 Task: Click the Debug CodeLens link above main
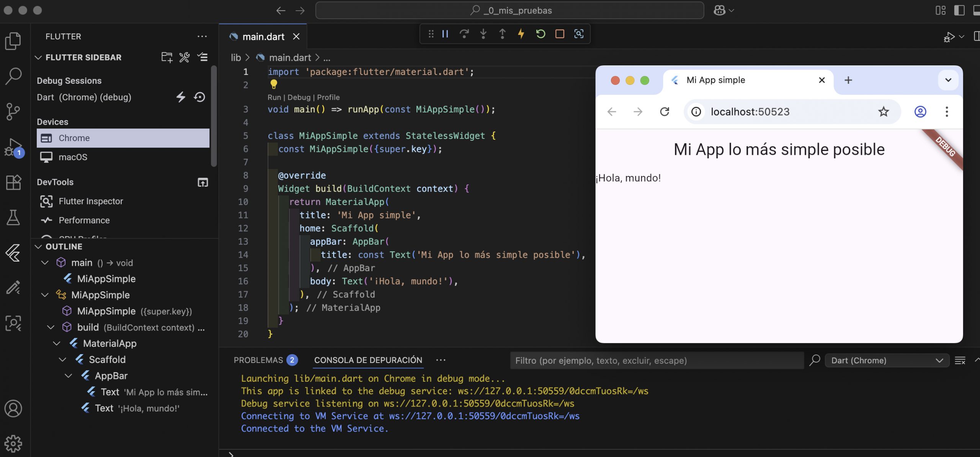coord(299,97)
